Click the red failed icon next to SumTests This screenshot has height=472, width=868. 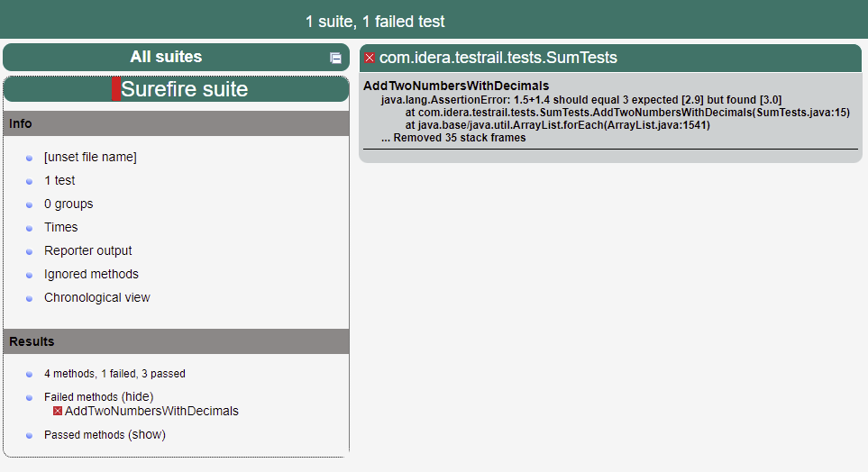pyautogui.click(x=370, y=58)
